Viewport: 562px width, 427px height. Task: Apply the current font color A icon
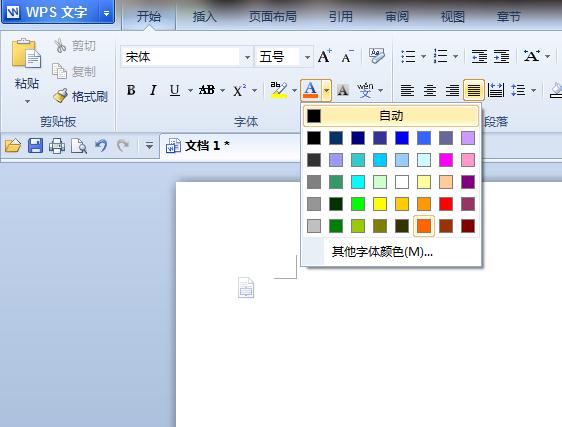[310, 90]
